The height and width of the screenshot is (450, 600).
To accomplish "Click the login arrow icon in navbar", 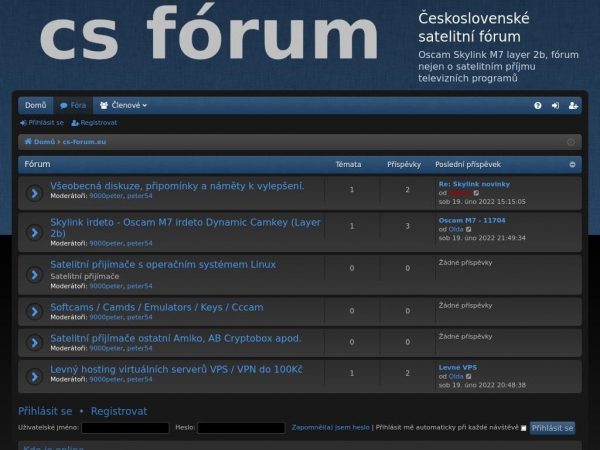I will tap(555, 105).
